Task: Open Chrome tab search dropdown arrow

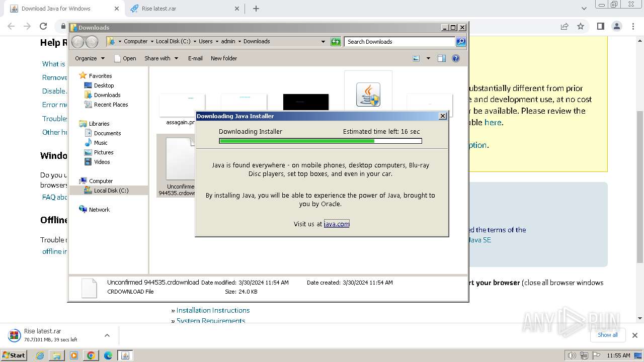Action: tap(584, 9)
